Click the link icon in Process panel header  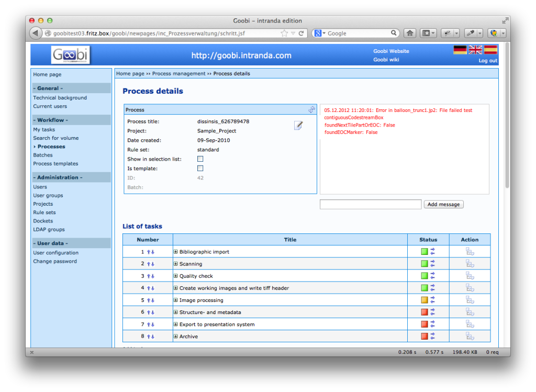point(311,110)
